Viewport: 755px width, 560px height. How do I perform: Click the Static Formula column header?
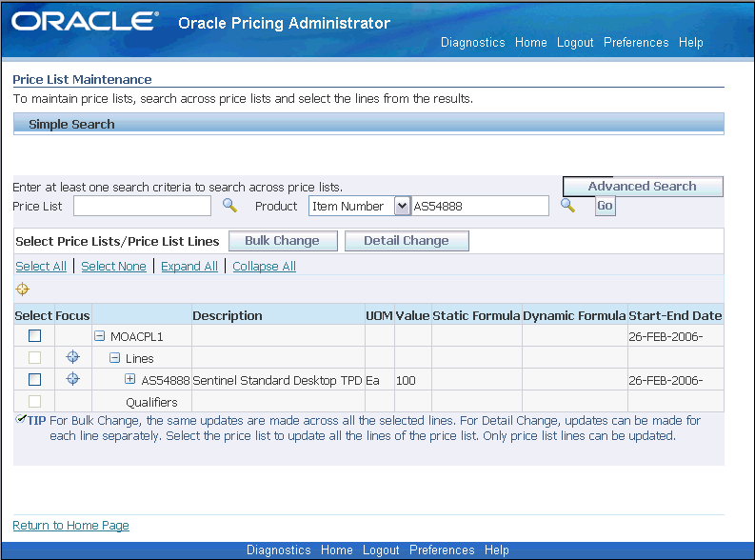click(x=477, y=315)
